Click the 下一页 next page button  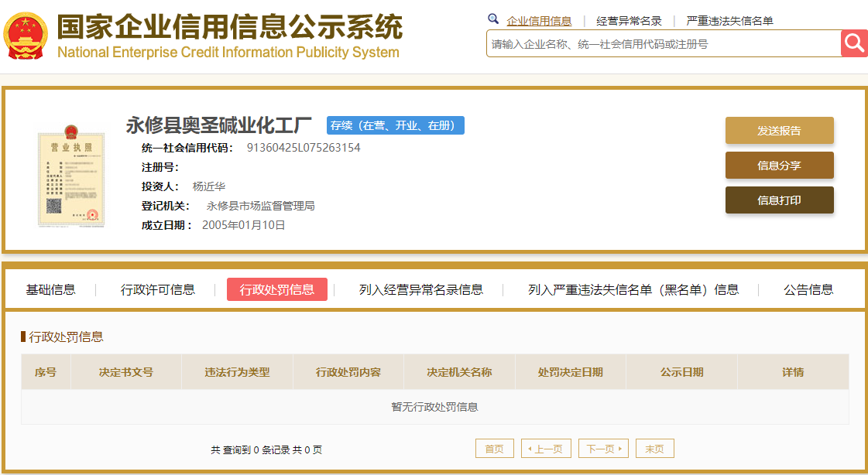(603, 449)
